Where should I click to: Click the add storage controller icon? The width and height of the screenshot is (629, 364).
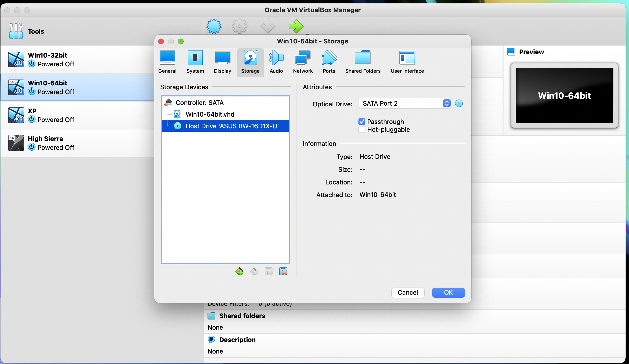pos(239,271)
